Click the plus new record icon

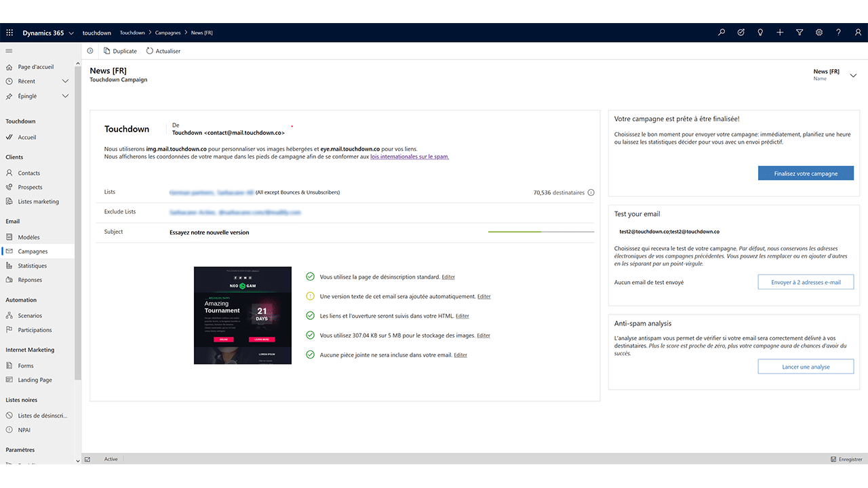(x=780, y=33)
